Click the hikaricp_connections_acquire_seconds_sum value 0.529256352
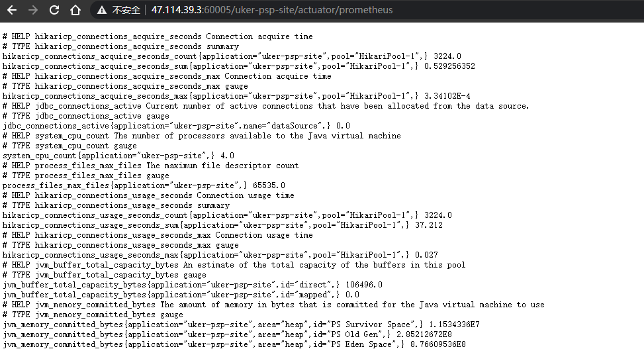The width and height of the screenshot is (644, 349). pyautogui.click(x=449, y=66)
